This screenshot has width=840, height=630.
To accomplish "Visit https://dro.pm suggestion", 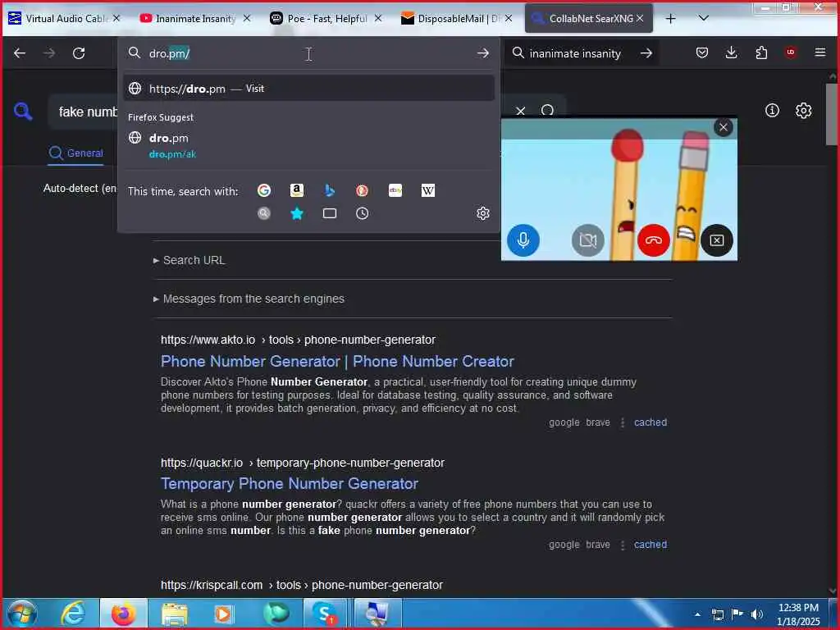I will [308, 89].
